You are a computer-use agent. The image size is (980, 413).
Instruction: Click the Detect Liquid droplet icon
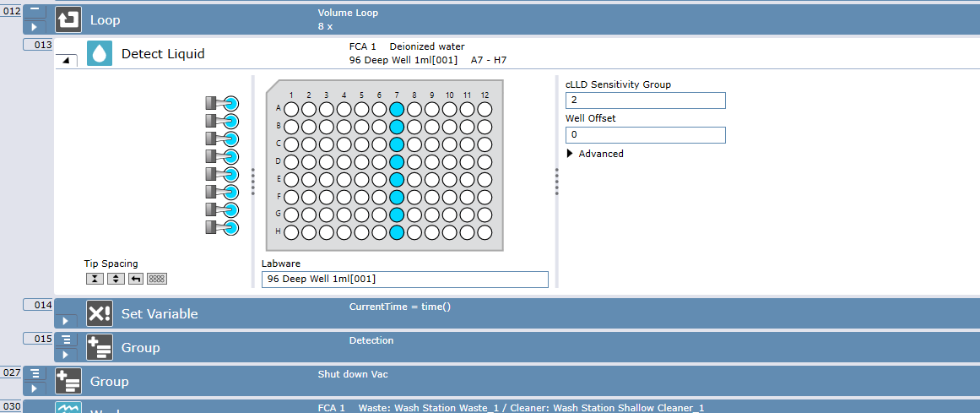pyautogui.click(x=100, y=54)
